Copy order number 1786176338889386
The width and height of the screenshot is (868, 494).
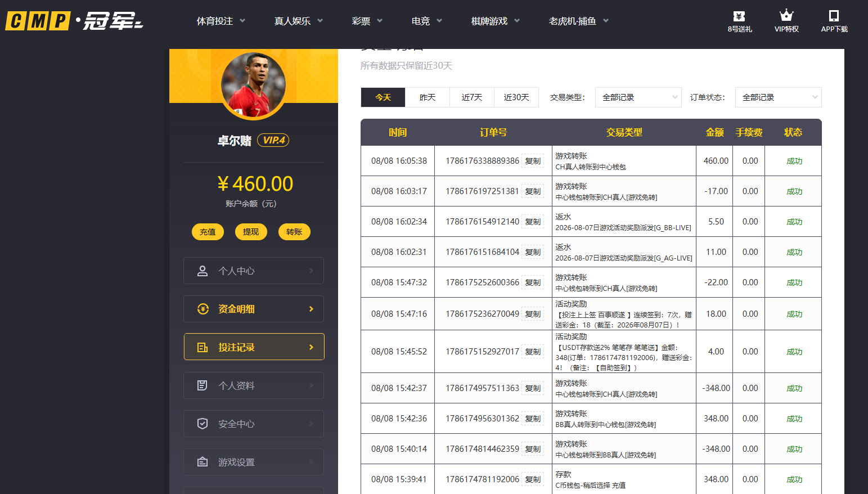click(533, 161)
